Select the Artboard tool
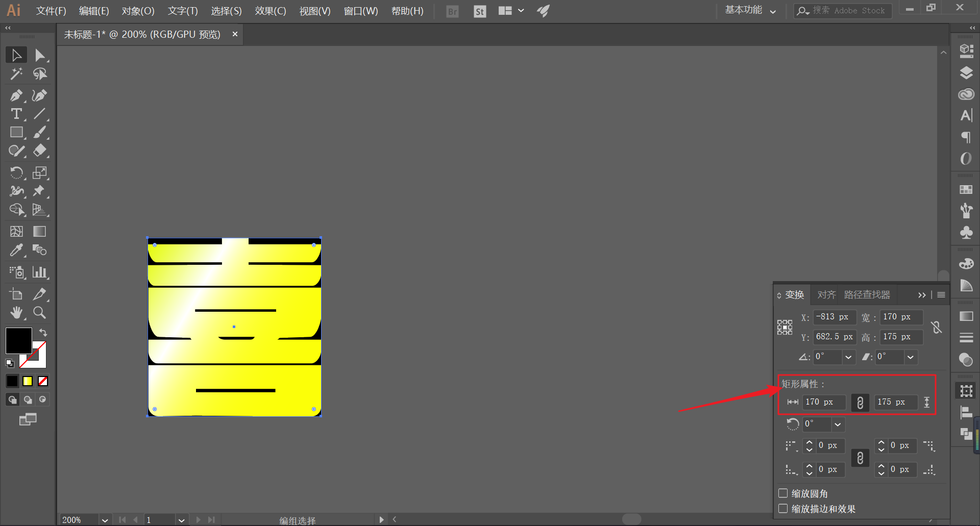Image resolution: width=980 pixels, height=526 pixels. coord(16,294)
